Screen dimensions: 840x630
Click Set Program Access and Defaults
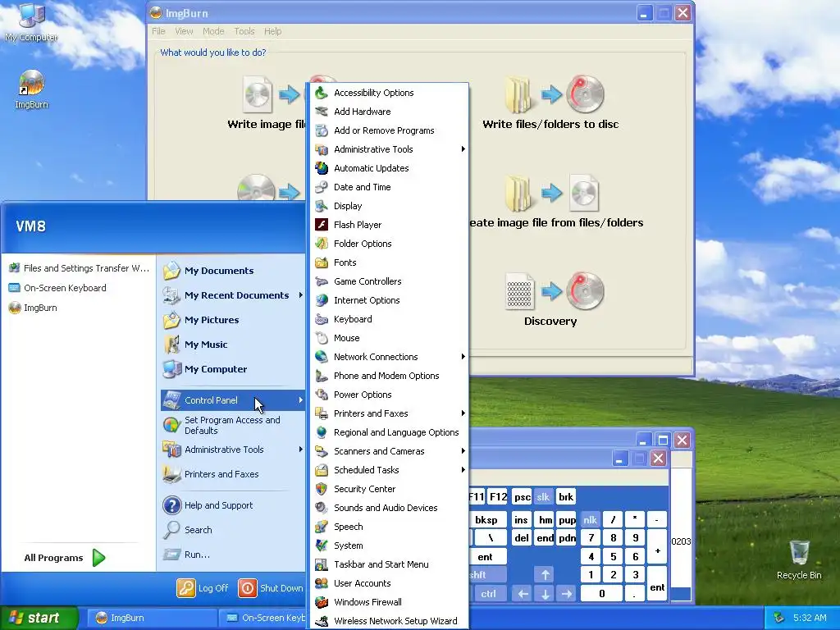click(232, 425)
